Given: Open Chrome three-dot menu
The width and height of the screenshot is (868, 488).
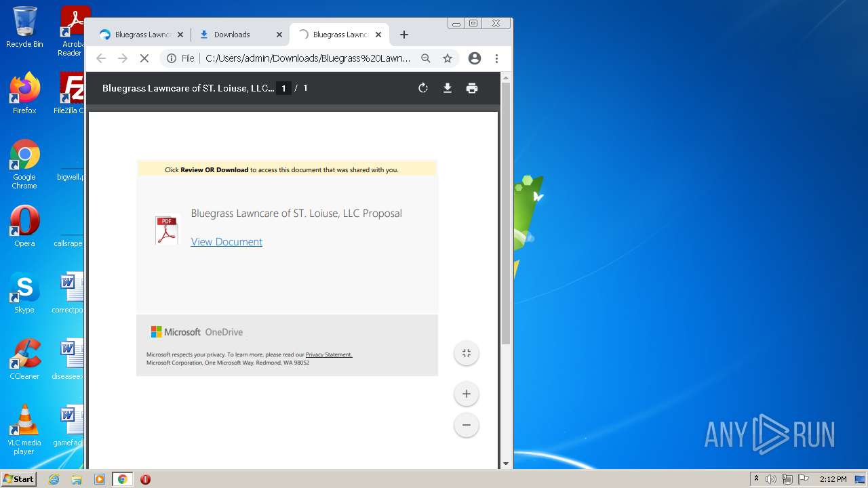Looking at the screenshot, I should coord(496,58).
